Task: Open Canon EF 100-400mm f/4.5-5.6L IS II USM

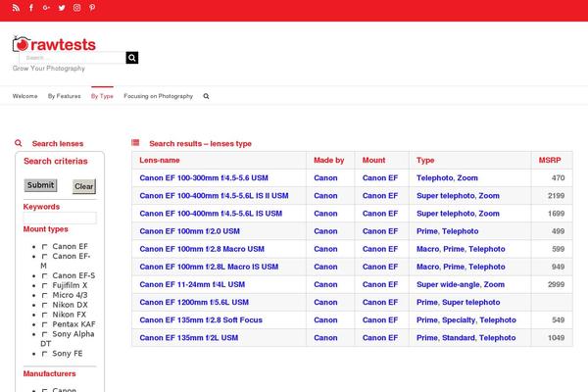Action: pyautogui.click(x=214, y=195)
